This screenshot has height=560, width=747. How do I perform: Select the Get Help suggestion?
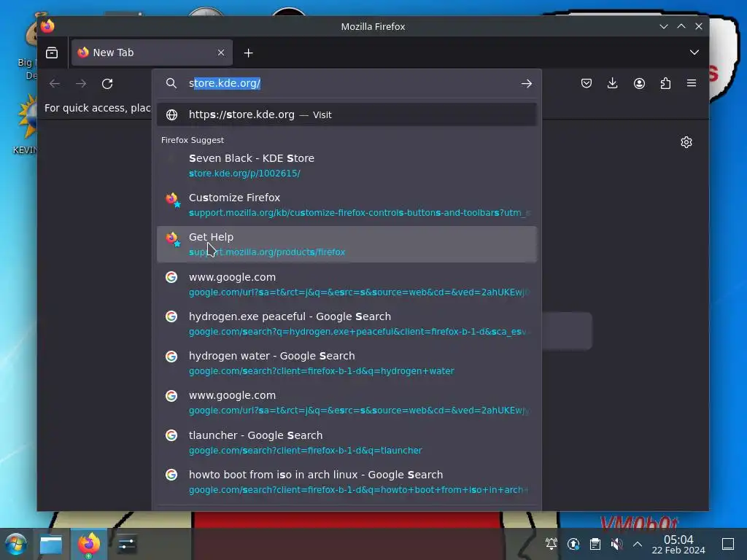point(347,244)
